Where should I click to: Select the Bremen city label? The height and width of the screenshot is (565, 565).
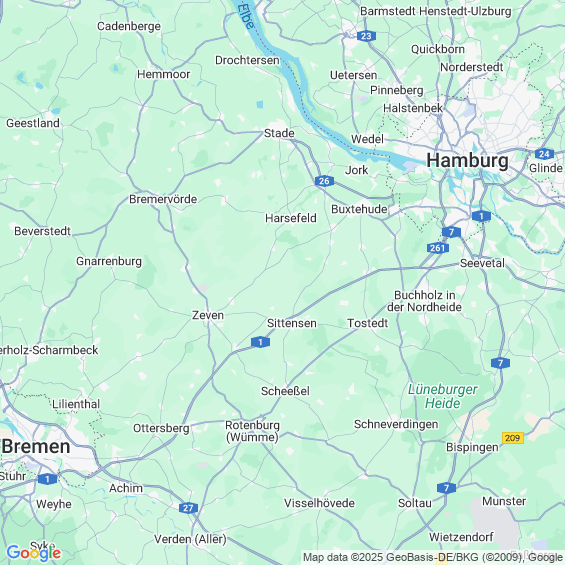36,446
